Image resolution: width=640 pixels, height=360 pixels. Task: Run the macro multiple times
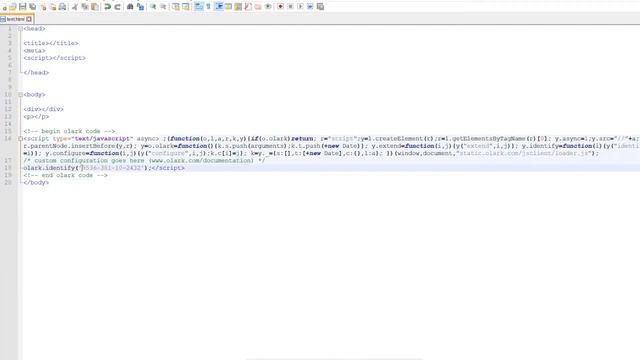310,7
